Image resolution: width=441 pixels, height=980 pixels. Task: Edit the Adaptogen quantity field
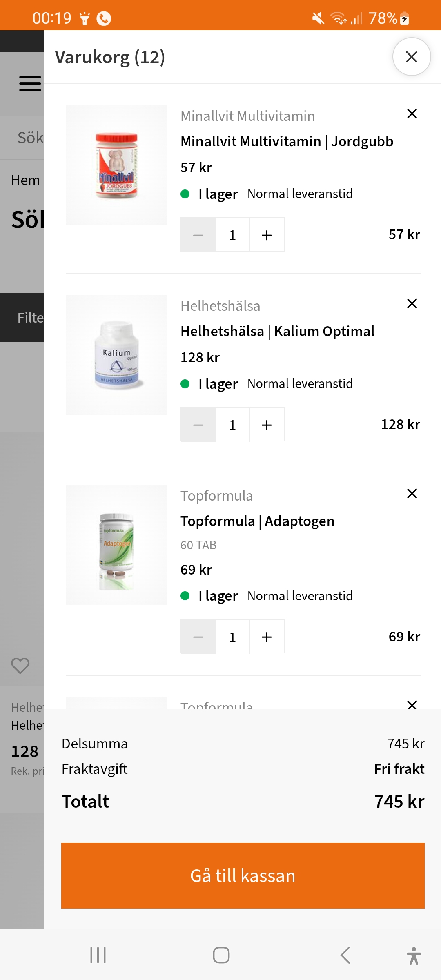pyautogui.click(x=233, y=637)
